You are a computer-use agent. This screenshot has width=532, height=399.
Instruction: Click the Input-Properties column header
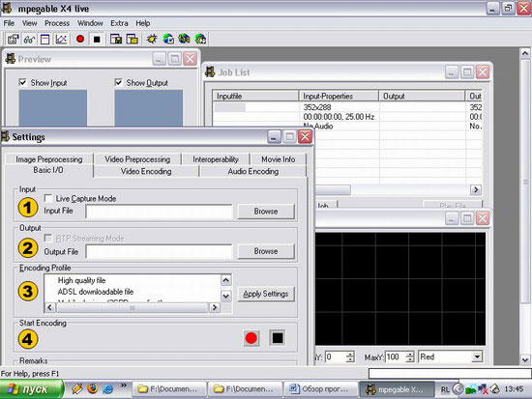pyautogui.click(x=339, y=97)
